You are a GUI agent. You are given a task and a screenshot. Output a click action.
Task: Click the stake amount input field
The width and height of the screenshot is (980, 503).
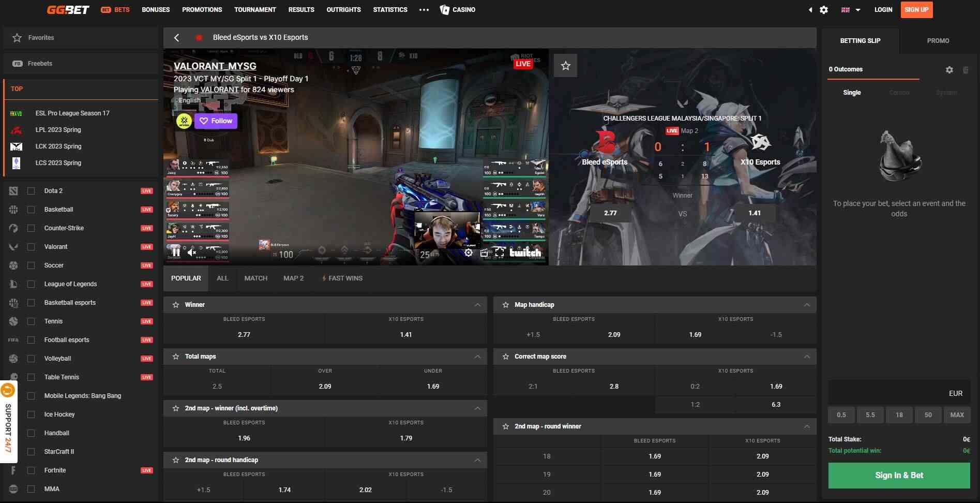[899, 393]
